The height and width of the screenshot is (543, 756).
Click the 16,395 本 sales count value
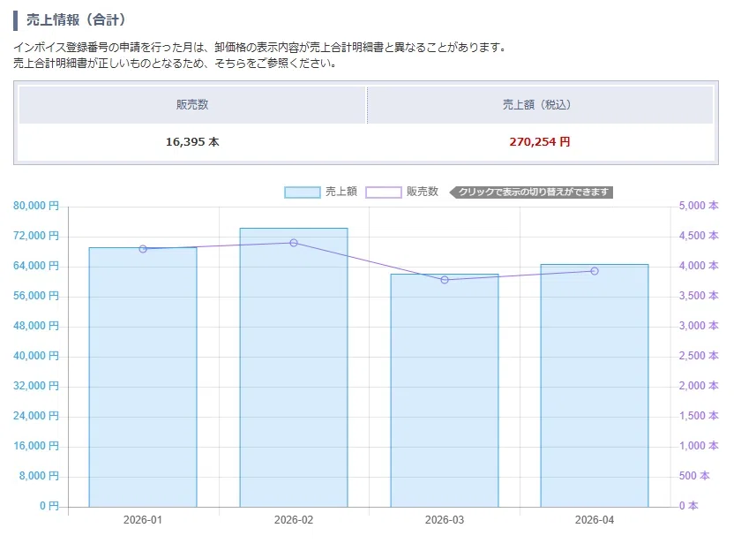[192, 142]
